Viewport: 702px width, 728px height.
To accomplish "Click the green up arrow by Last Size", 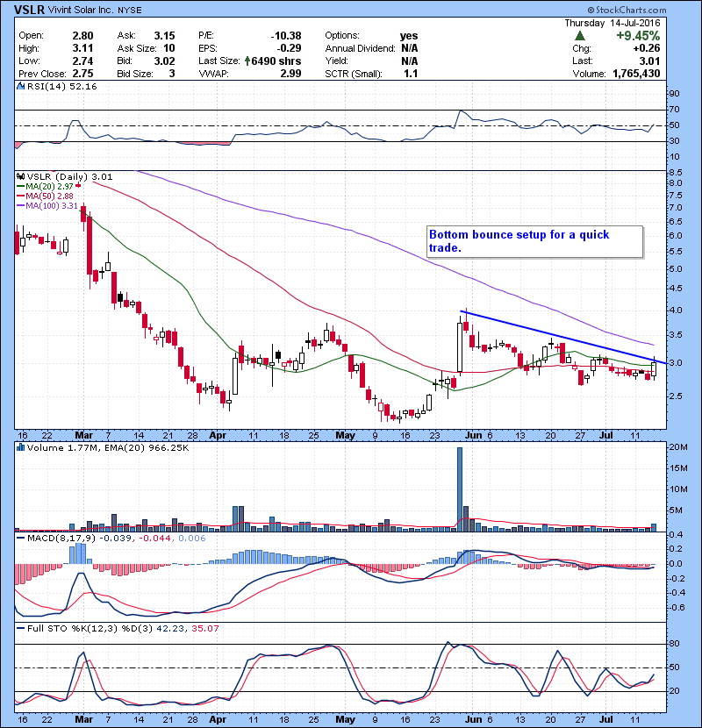I will (x=247, y=61).
